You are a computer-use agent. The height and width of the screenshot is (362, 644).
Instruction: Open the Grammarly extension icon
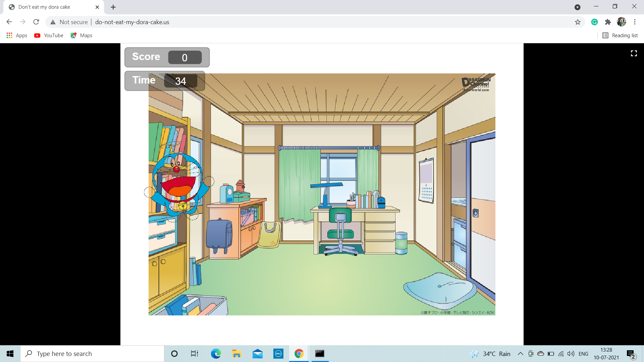pyautogui.click(x=594, y=22)
